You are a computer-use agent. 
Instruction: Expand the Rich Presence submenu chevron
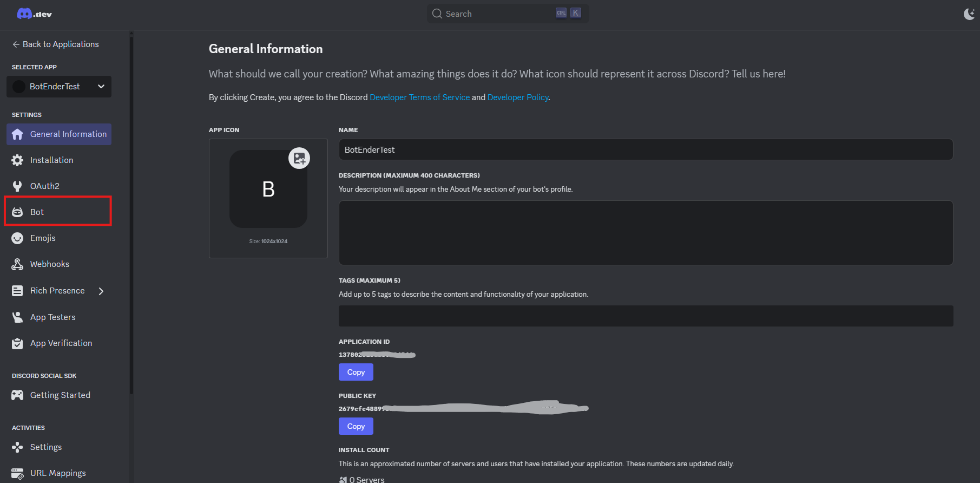pos(101,291)
